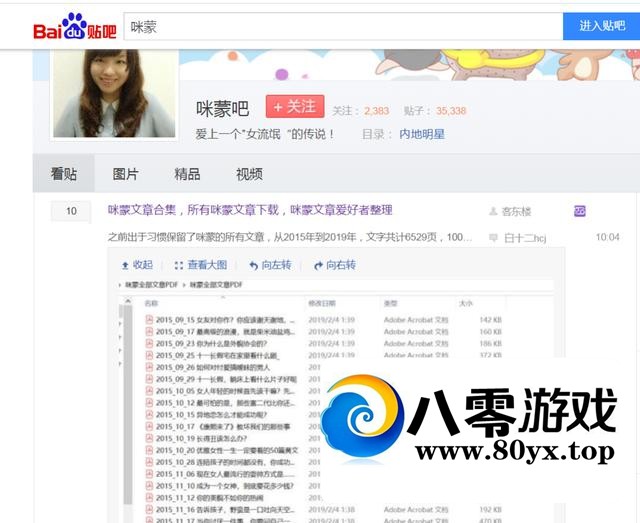This screenshot has width=640, height=523.
Task: Open last replier 白十二hcj link
Action: tap(525, 238)
